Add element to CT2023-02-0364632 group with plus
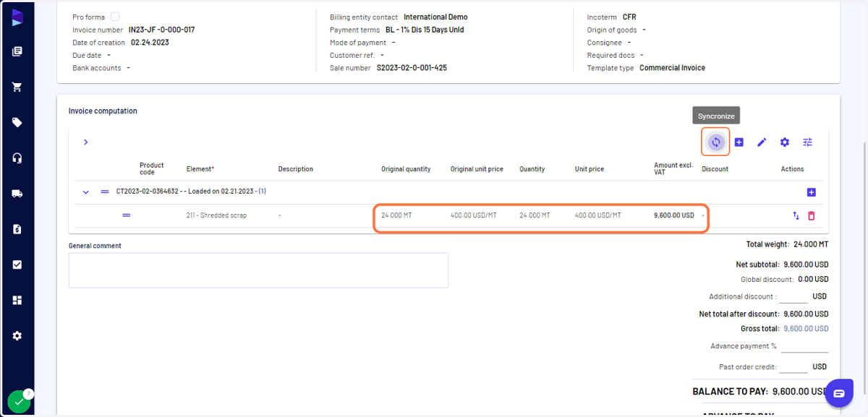 [x=811, y=192]
